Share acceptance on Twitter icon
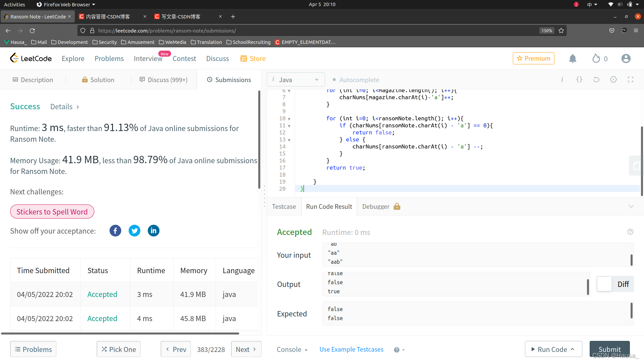644x362 pixels. (135, 231)
